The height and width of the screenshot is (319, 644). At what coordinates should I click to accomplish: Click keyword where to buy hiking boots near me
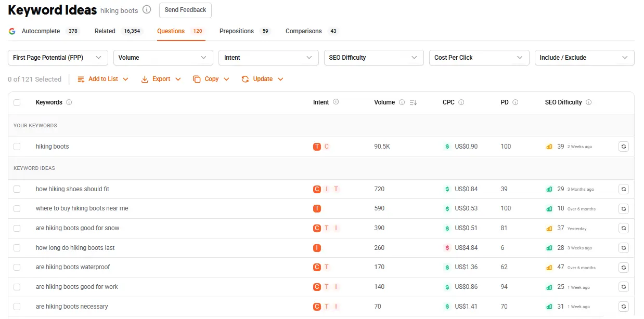click(x=82, y=208)
